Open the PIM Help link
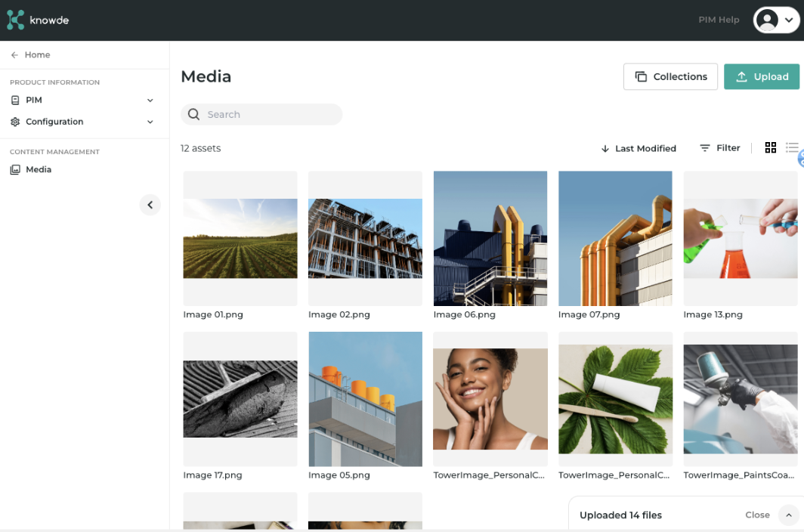This screenshot has width=804, height=532. point(719,20)
